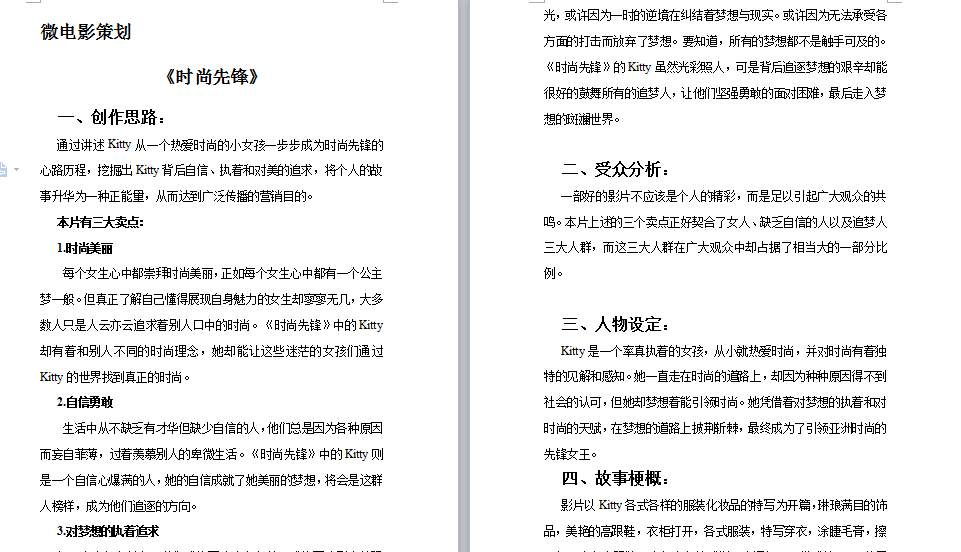961x552 pixels.
Task: Click the heading "三、人物设定:"
Action: pyautogui.click(x=615, y=324)
